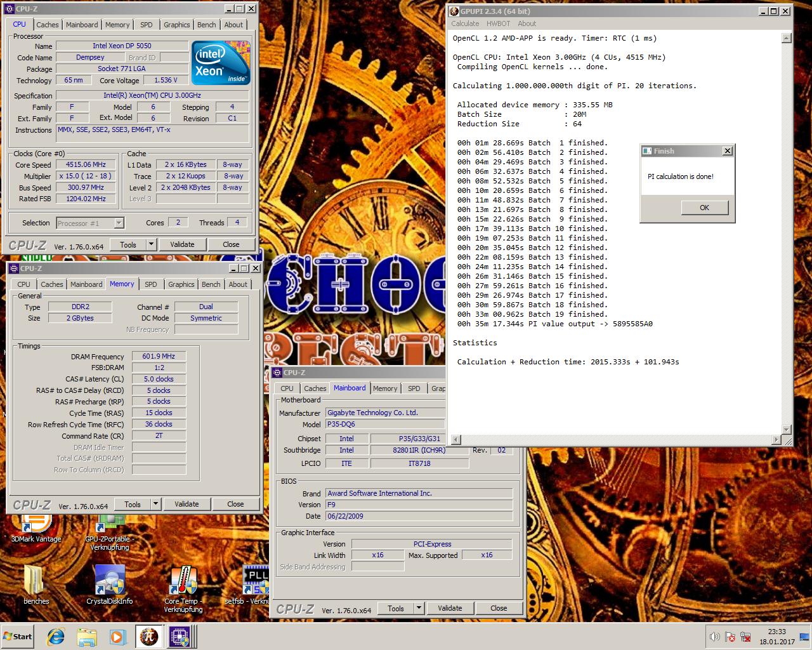
Task: Click the Multiplier value x 15.0 ( 12 - 18 )
Action: 86,176
